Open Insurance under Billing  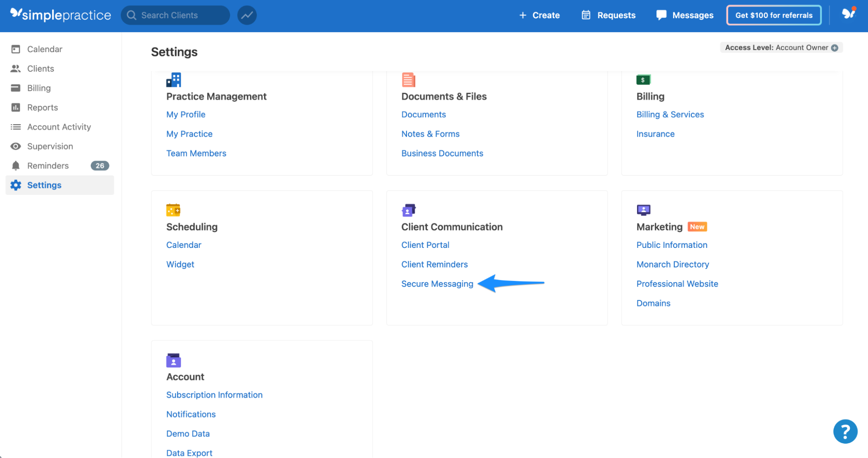click(655, 134)
